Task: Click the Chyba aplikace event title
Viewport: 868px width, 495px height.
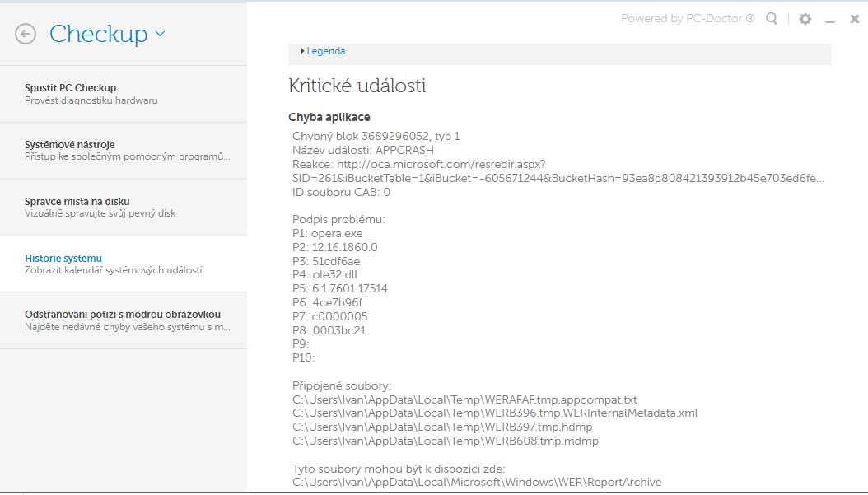Action: tap(329, 117)
